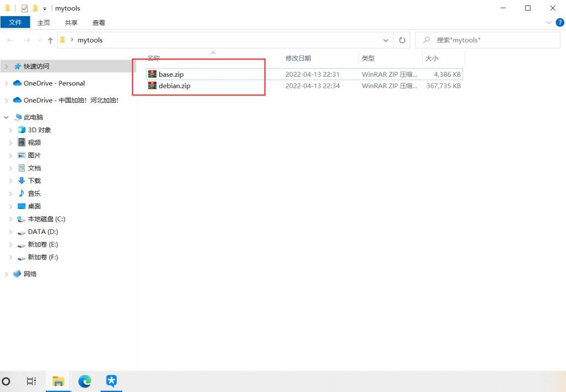The image size is (566, 392).
Task: Open the 3D 对象 folder
Action: click(x=39, y=130)
